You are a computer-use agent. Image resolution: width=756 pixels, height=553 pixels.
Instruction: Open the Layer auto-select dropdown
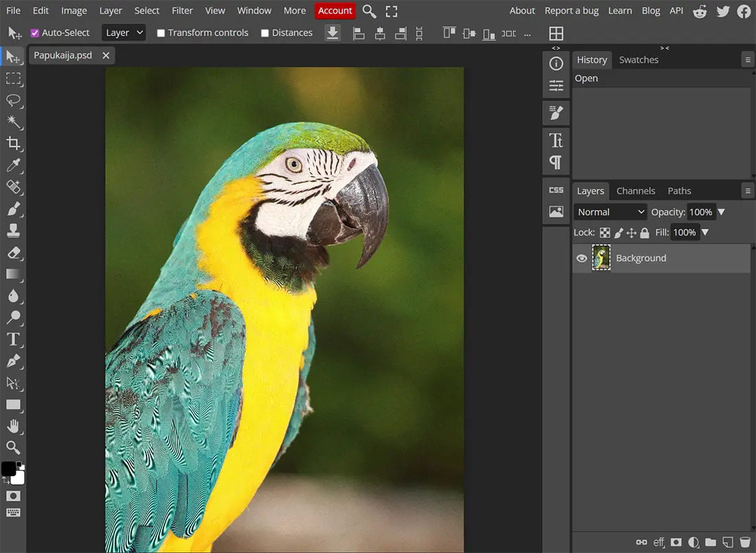pos(124,32)
